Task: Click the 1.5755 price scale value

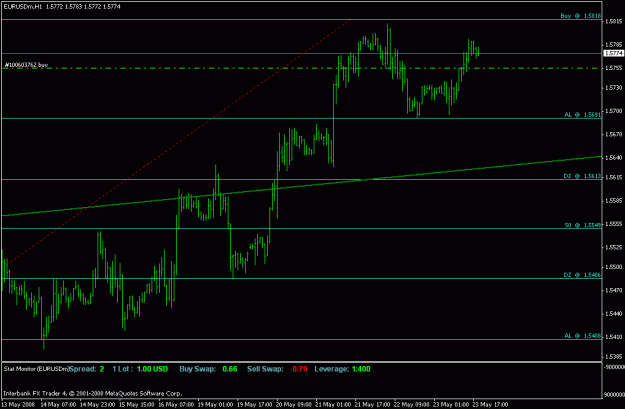Action: click(614, 68)
